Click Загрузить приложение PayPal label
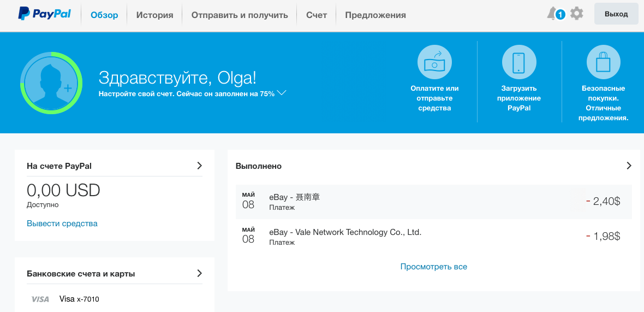 pos(519,98)
